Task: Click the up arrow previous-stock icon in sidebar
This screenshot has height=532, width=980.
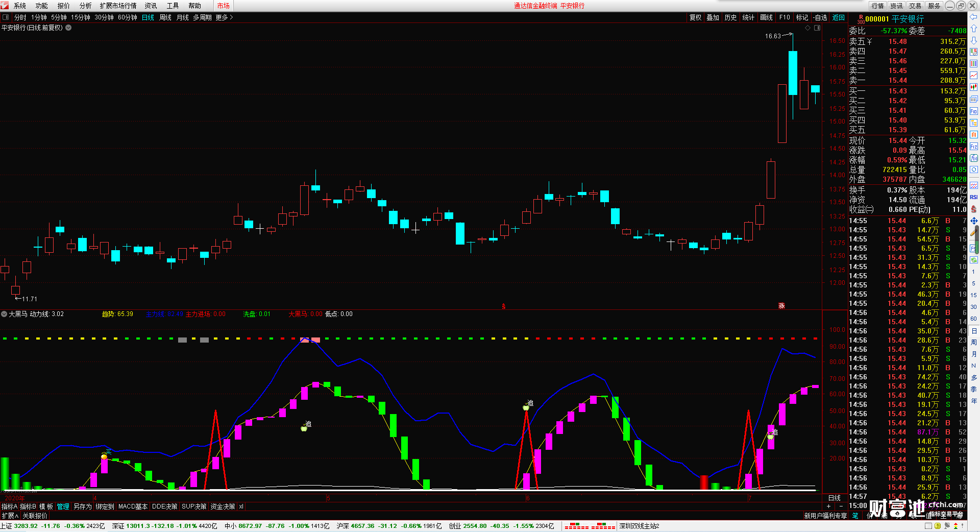Action: (x=973, y=29)
